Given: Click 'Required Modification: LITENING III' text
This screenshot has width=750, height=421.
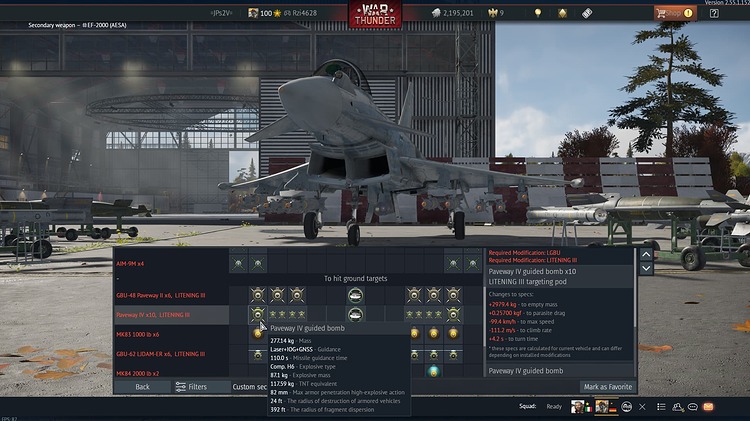Looking at the screenshot, I should 532,260.
